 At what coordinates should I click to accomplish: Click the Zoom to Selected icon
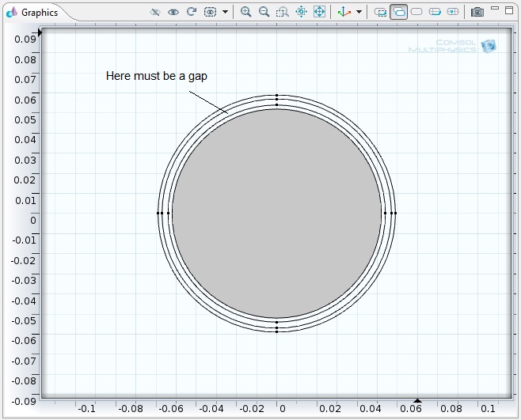[x=301, y=12]
